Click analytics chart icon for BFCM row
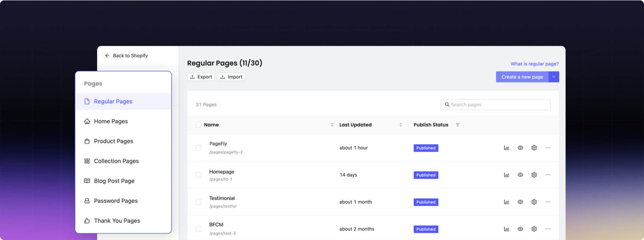The image size is (644, 240). [506, 229]
